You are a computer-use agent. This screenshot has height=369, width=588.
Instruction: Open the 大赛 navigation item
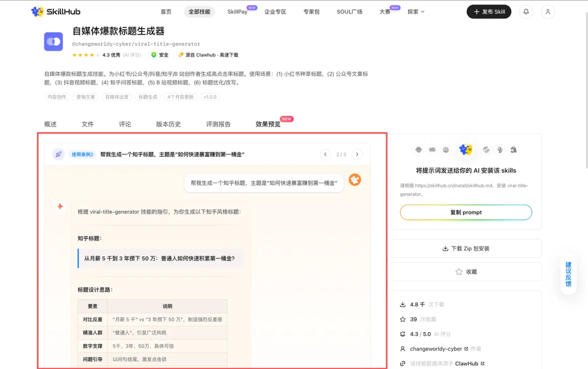point(385,11)
